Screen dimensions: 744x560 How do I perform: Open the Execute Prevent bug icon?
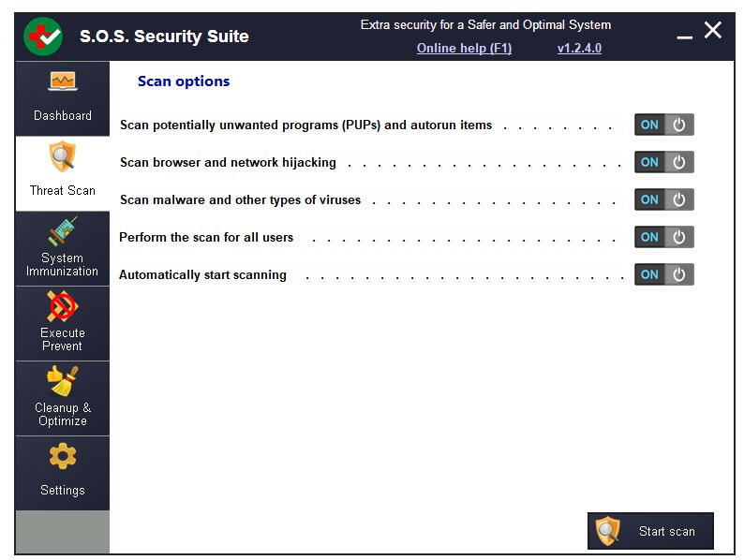click(63, 306)
